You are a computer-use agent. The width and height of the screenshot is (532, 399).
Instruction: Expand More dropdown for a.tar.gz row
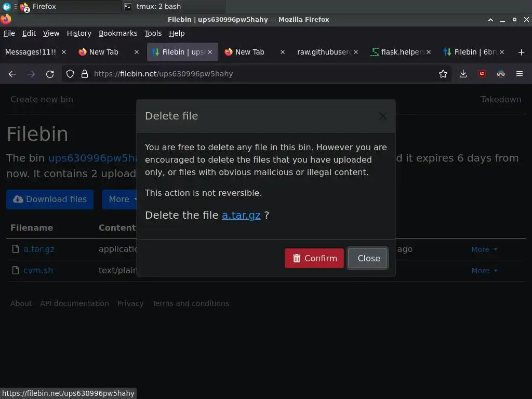tap(484, 249)
